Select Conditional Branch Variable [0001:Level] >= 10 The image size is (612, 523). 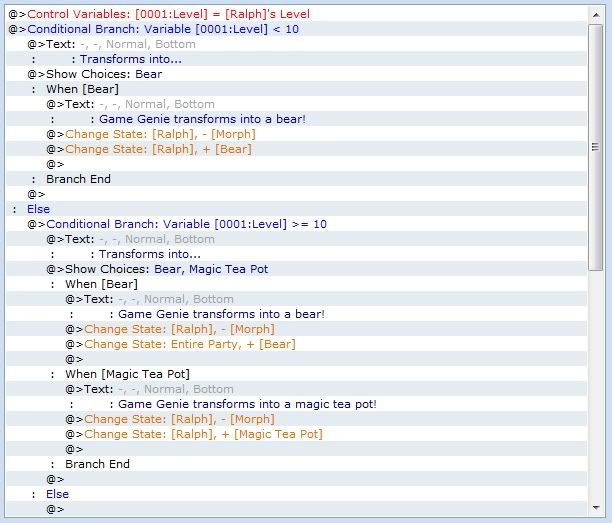(x=297, y=224)
